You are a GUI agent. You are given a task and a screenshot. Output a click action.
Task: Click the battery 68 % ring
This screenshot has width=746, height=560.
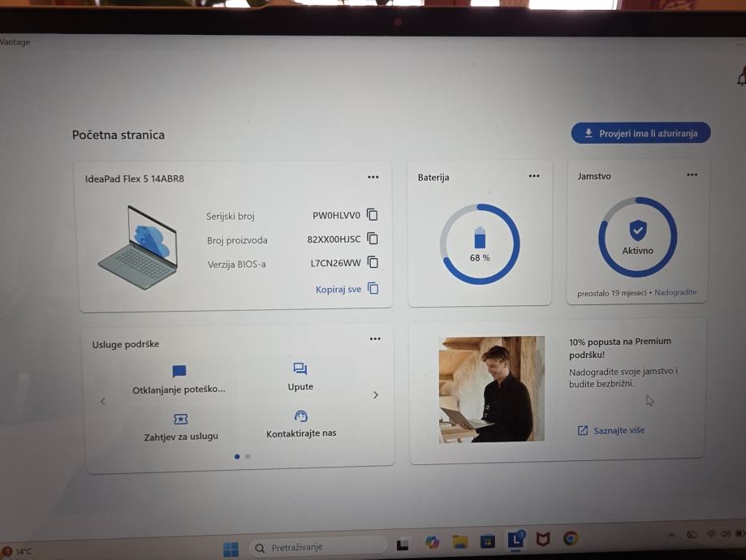480,244
